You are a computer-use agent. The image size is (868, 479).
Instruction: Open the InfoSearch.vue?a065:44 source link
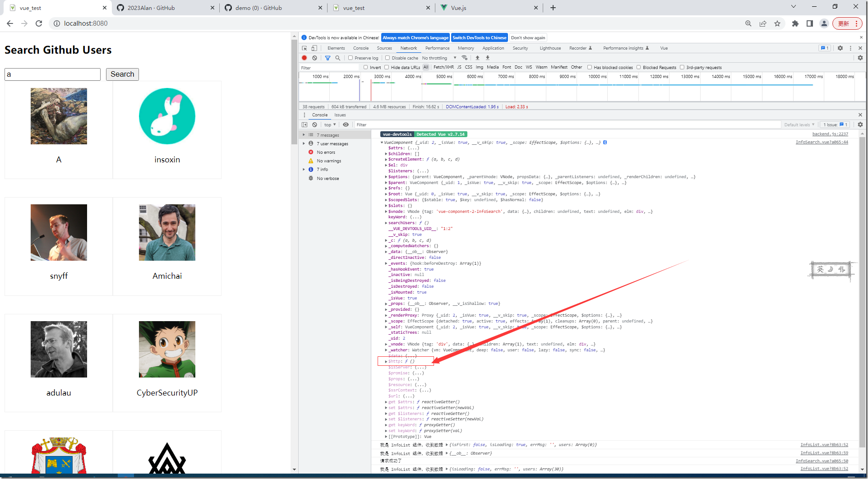coord(822,142)
